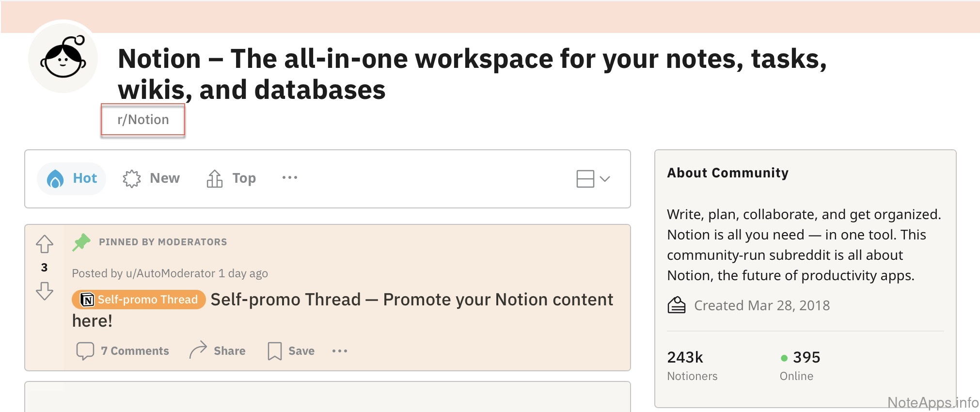Open comments via the speech bubble icon
This screenshot has height=412, width=980.
[x=85, y=350]
